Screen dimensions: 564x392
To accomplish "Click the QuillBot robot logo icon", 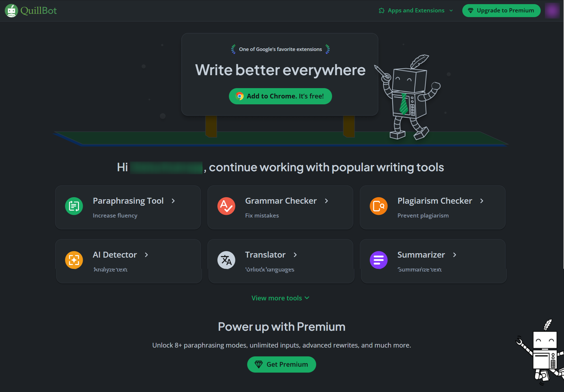I will 11,11.
